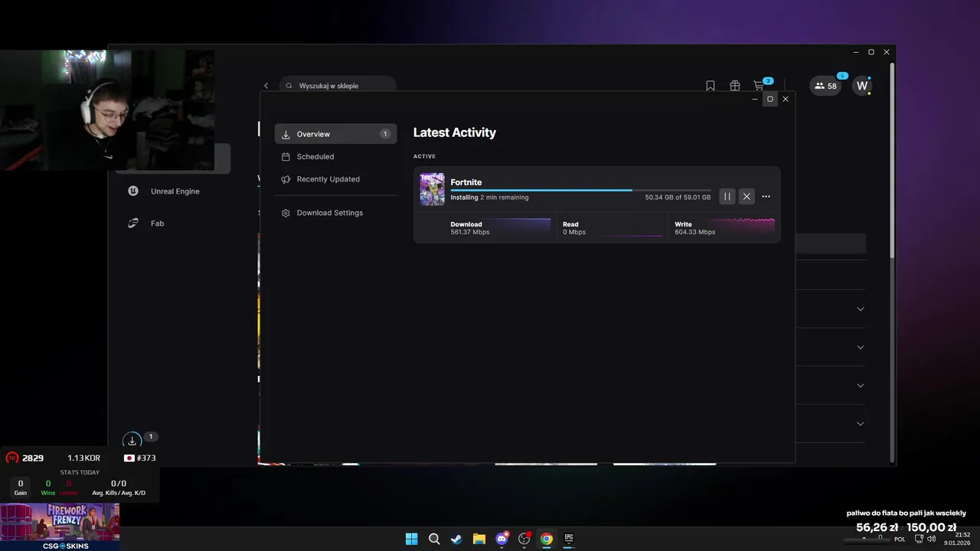Cancel the Fortnite download with the X button
The height and width of the screenshot is (551, 980).
pos(746,197)
